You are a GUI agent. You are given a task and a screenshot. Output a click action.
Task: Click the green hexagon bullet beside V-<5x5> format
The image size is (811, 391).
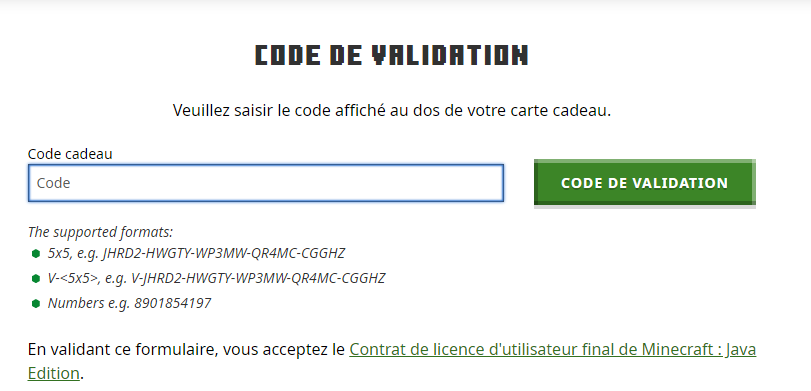click(36, 278)
